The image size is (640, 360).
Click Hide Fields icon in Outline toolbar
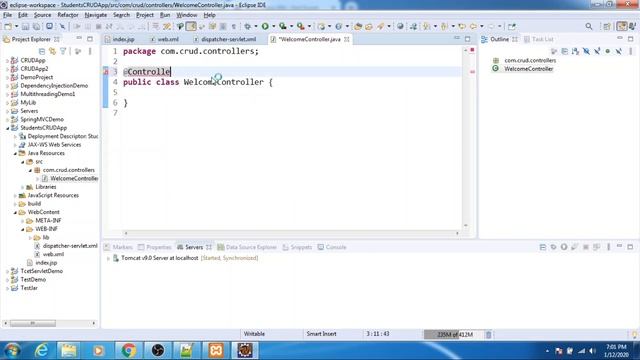coord(586,51)
